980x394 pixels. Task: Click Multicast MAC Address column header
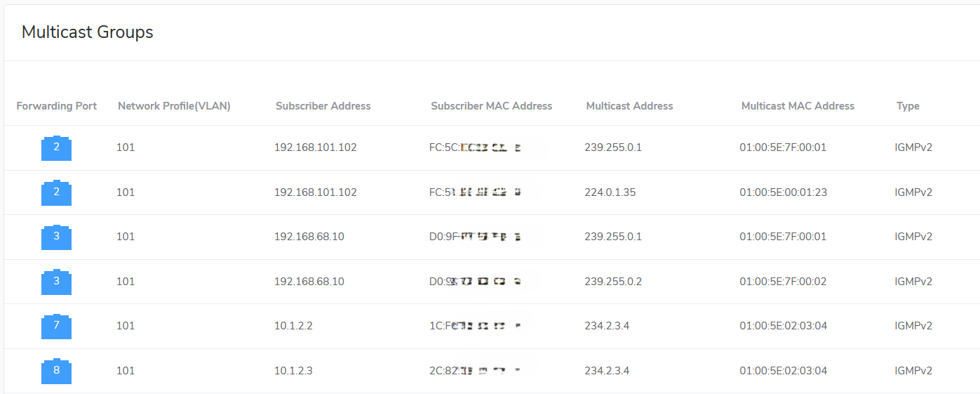tap(798, 106)
